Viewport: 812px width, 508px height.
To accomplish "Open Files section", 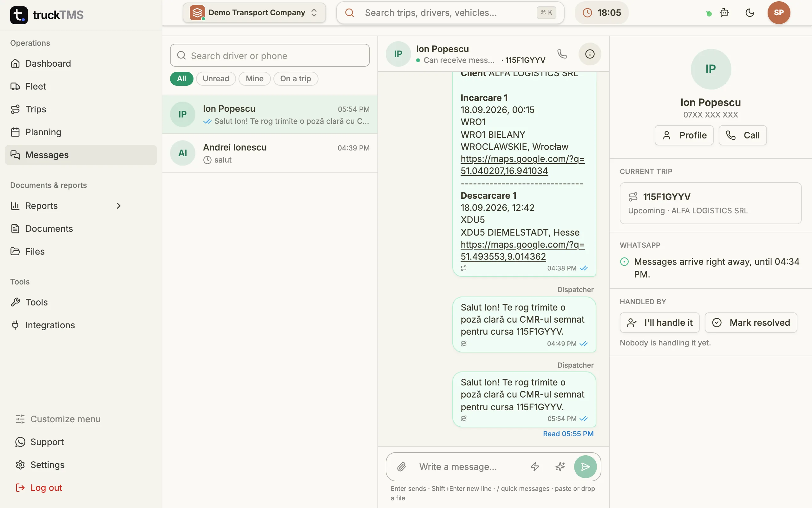I will coord(81,251).
